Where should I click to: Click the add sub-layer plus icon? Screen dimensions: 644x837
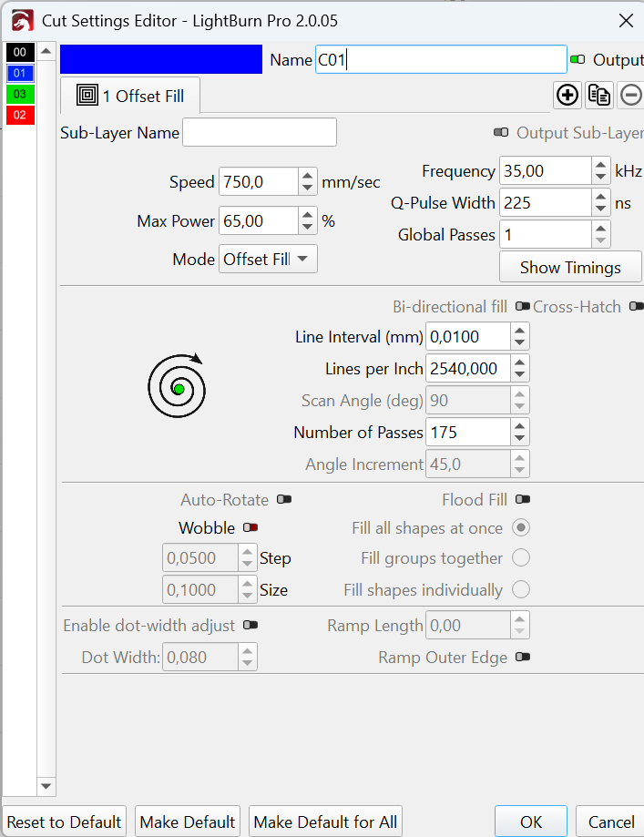567,95
